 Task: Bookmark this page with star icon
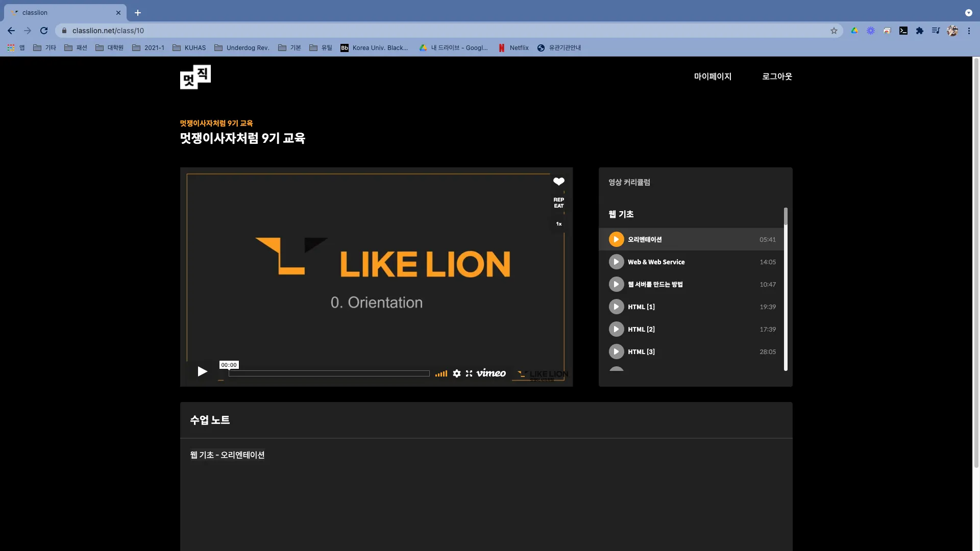(834, 31)
